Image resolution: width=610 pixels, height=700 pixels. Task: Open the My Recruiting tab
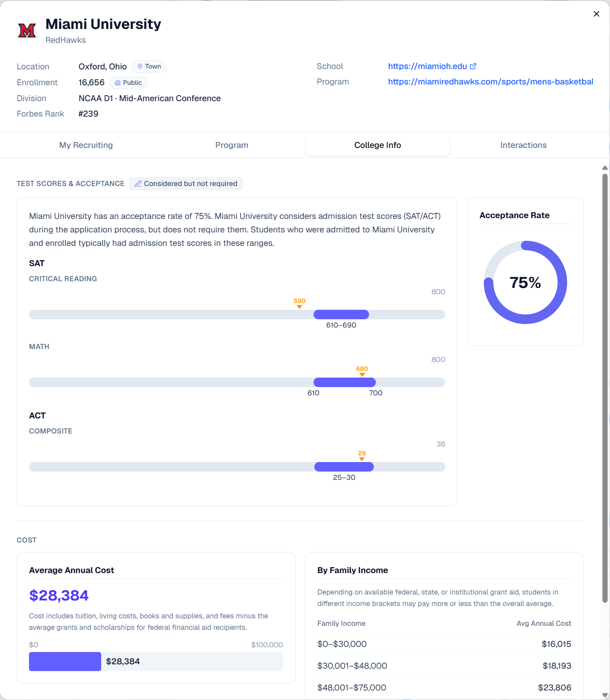pos(86,145)
